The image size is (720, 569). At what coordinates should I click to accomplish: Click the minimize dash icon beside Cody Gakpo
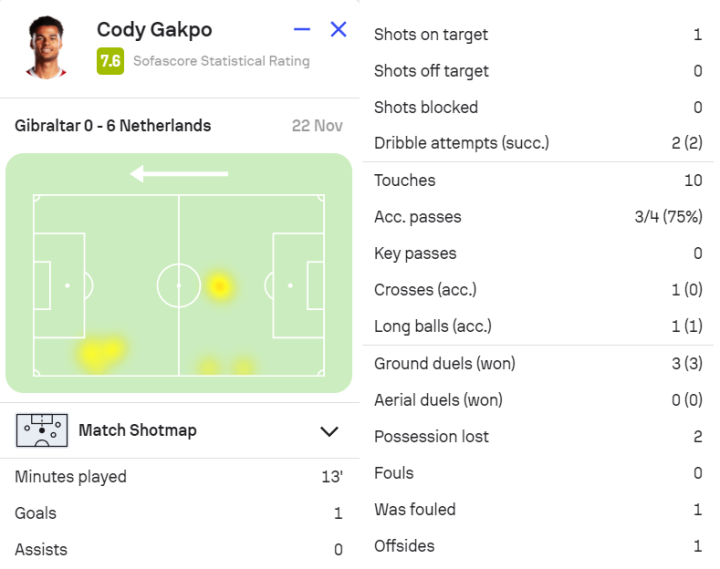[x=302, y=30]
